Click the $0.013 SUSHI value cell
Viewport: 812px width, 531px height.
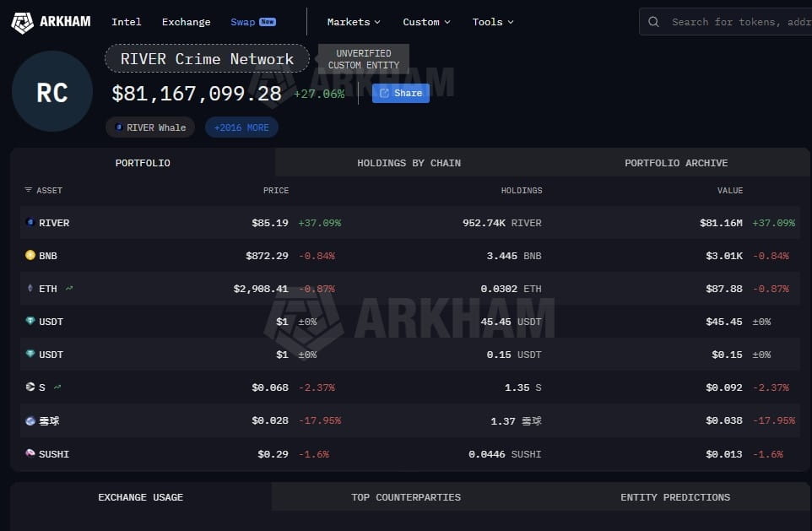point(724,454)
